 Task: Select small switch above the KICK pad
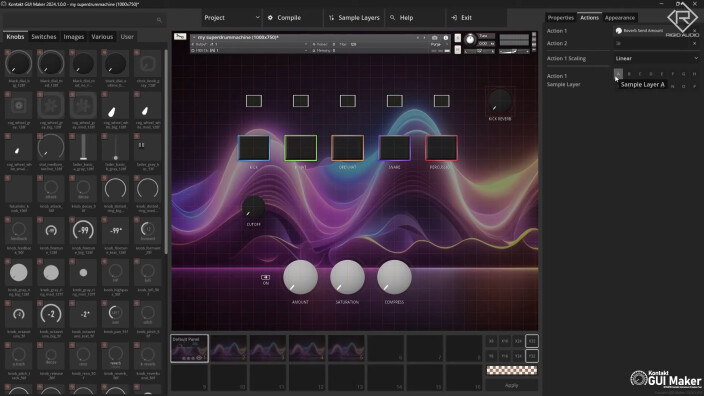point(254,101)
